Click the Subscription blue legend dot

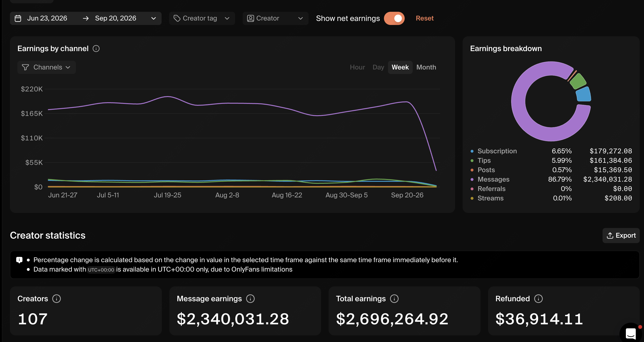pyautogui.click(x=472, y=151)
